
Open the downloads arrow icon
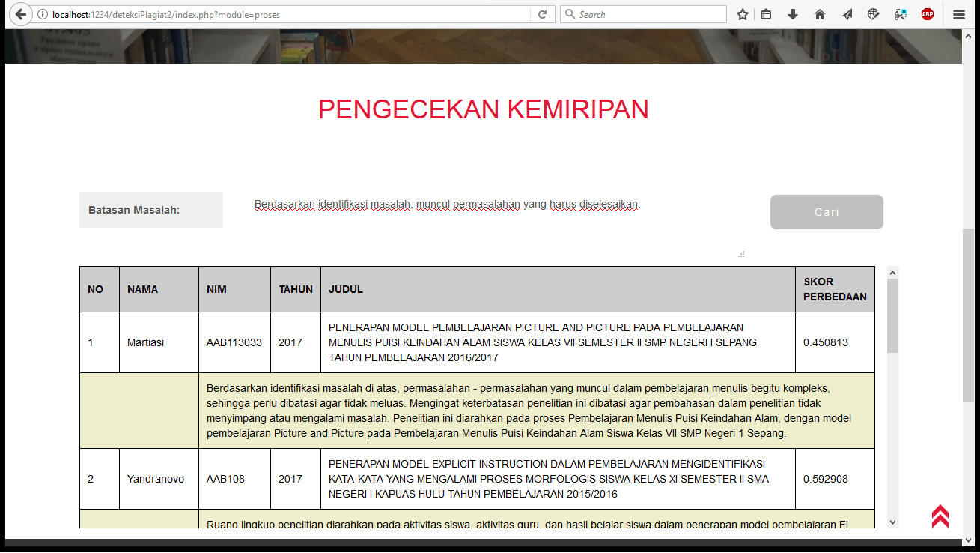(x=793, y=14)
